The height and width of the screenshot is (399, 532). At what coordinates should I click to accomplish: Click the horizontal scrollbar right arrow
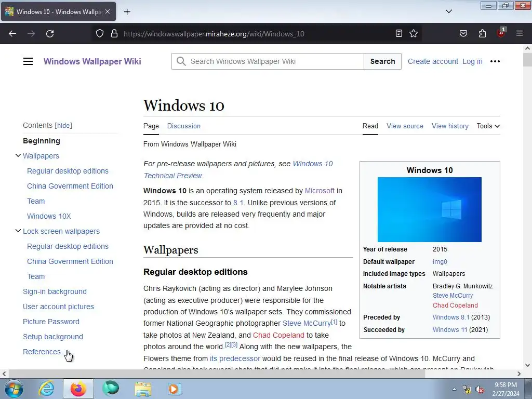pyautogui.click(x=519, y=374)
